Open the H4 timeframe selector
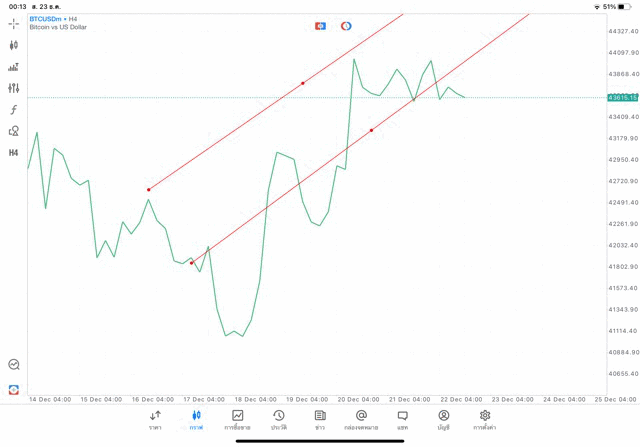The width and height of the screenshot is (640, 447). tap(14, 153)
